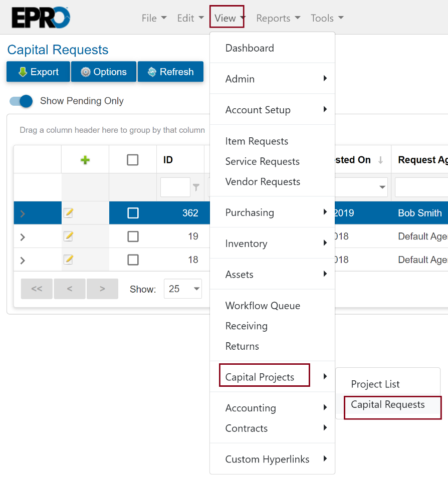Click the green plus add-row icon

click(x=85, y=160)
